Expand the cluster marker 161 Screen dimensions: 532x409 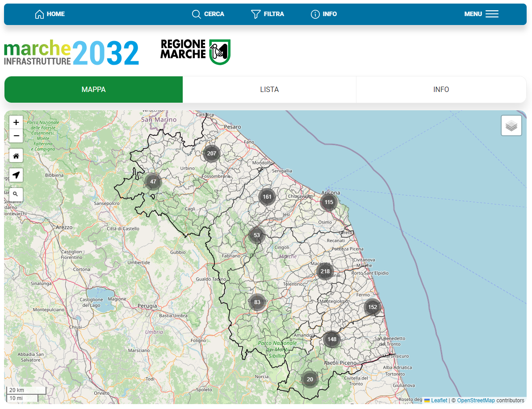point(267,197)
